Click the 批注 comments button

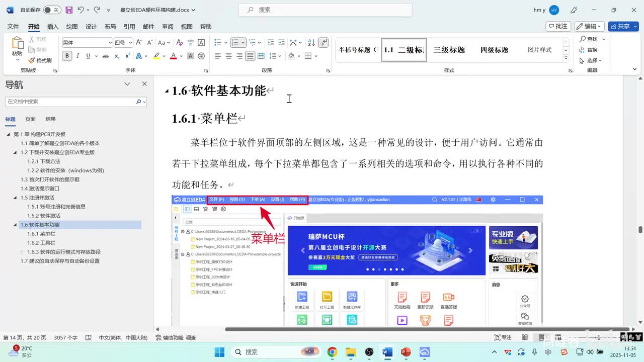[x=558, y=26]
